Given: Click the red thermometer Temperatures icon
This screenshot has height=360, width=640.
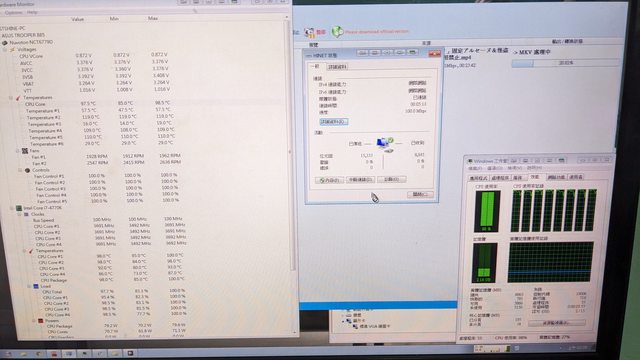Looking at the screenshot, I should tap(18, 98).
